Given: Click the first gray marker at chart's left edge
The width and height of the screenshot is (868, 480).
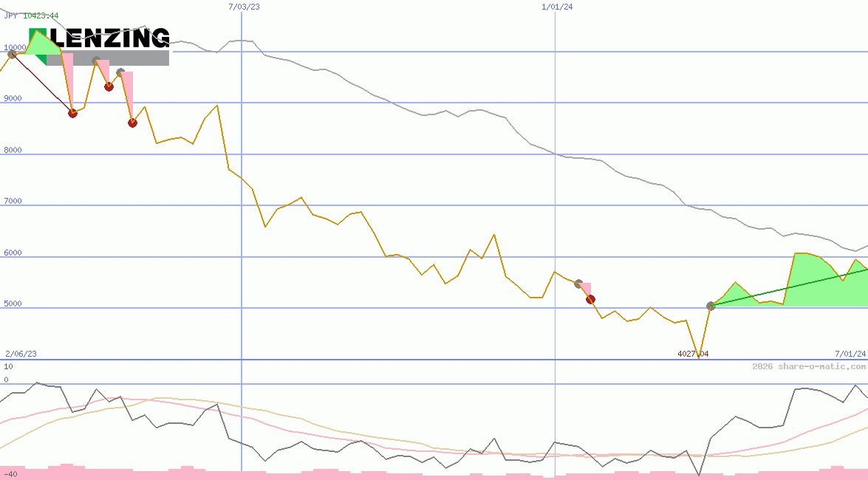Looking at the screenshot, I should point(12,54).
